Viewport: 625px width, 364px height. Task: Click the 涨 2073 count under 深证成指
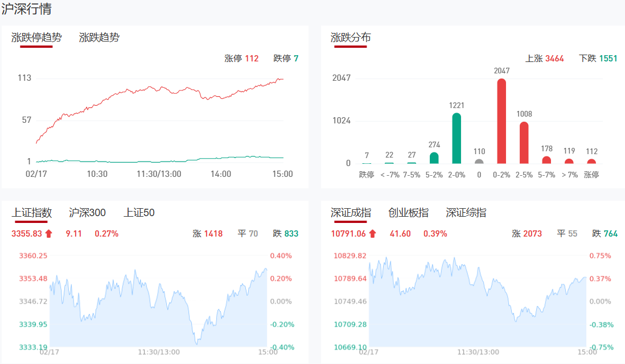527,233
